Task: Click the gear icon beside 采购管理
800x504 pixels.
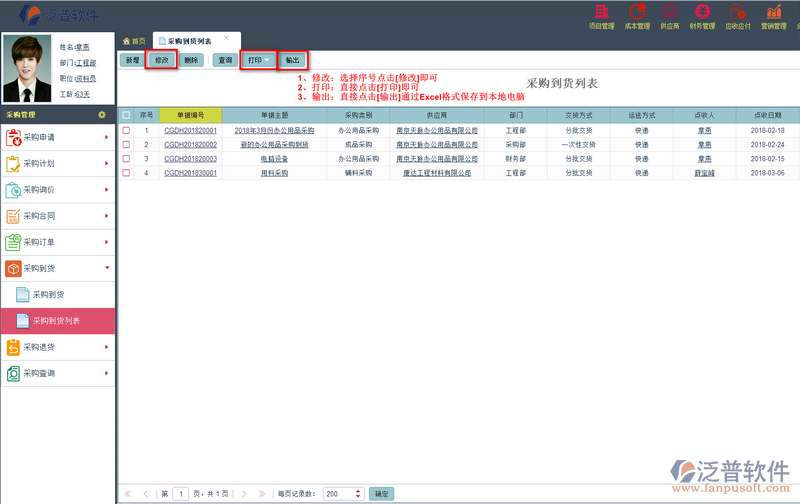Action: pyautogui.click(x=101, y=115)
